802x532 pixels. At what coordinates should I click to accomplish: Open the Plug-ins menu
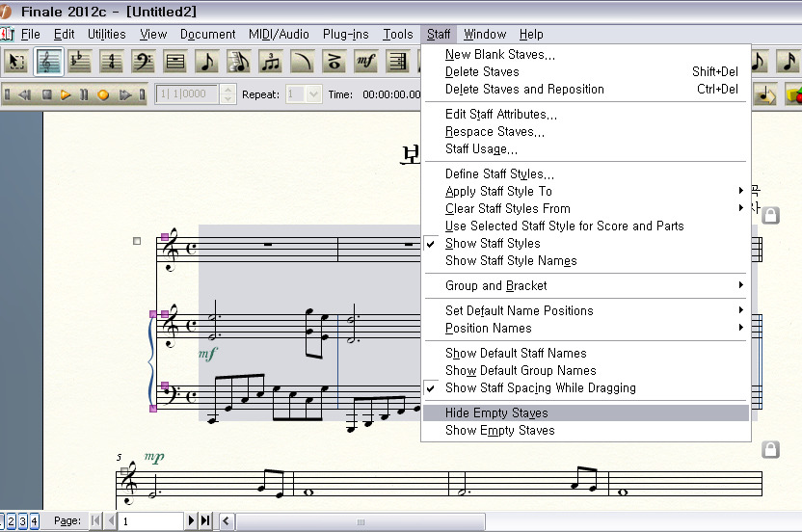point(345,34)
